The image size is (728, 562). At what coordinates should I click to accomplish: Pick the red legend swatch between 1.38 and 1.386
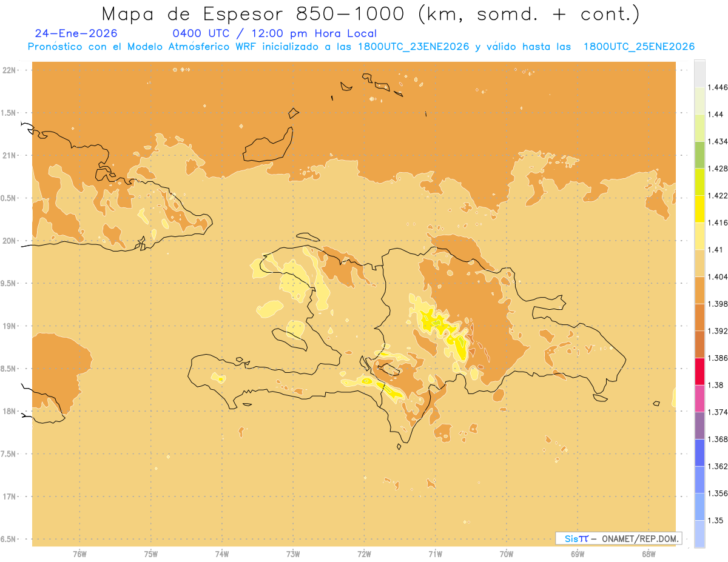(x=699, y=371)
